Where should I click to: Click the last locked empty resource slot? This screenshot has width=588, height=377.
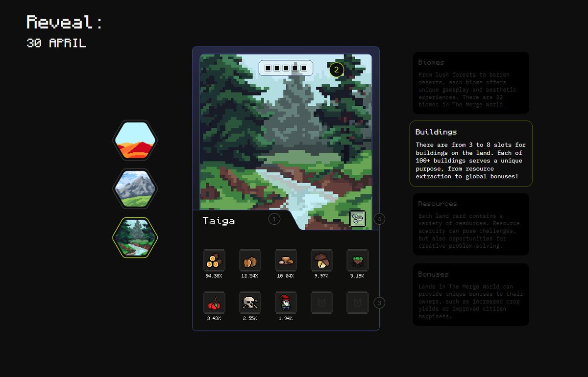(x=358, y=303)
